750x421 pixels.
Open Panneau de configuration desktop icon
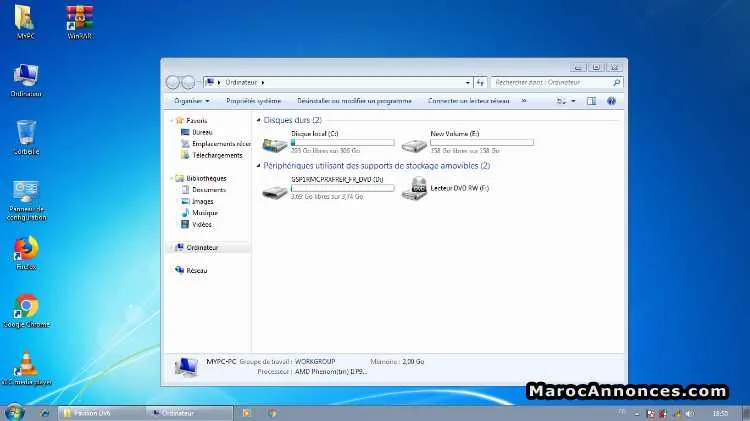(x=26, y=200)
